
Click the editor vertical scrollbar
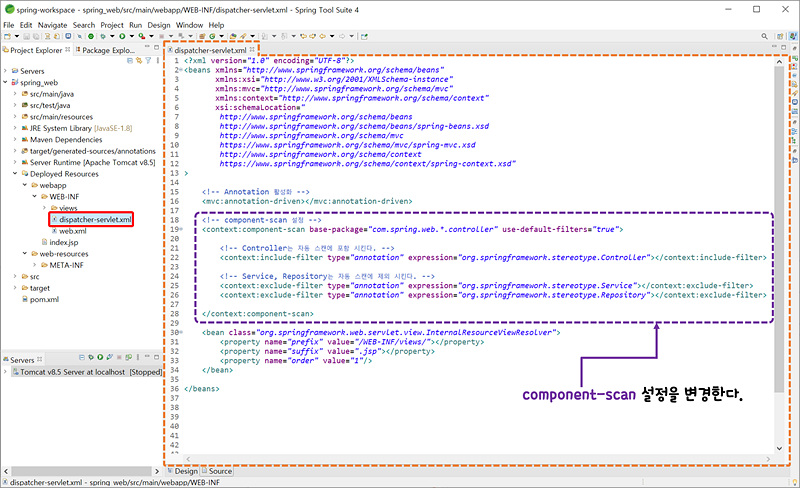[x=779, y=230]
